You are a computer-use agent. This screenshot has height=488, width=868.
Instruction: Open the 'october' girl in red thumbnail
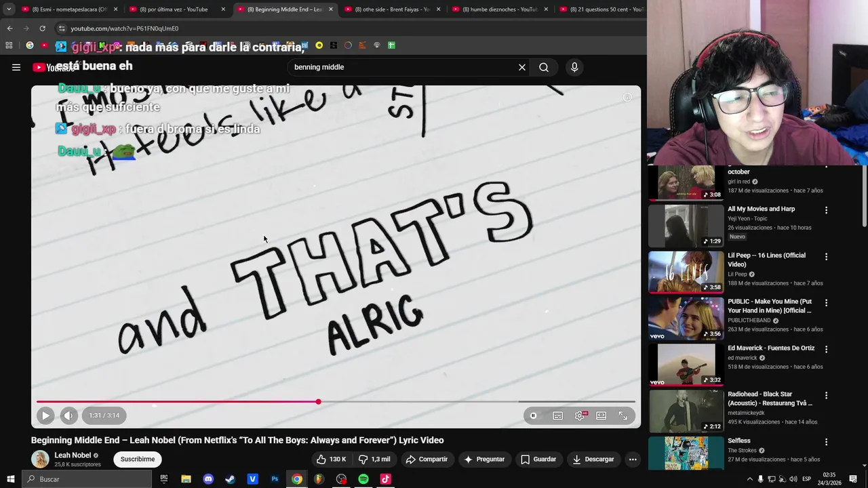(x=686, y=183)
